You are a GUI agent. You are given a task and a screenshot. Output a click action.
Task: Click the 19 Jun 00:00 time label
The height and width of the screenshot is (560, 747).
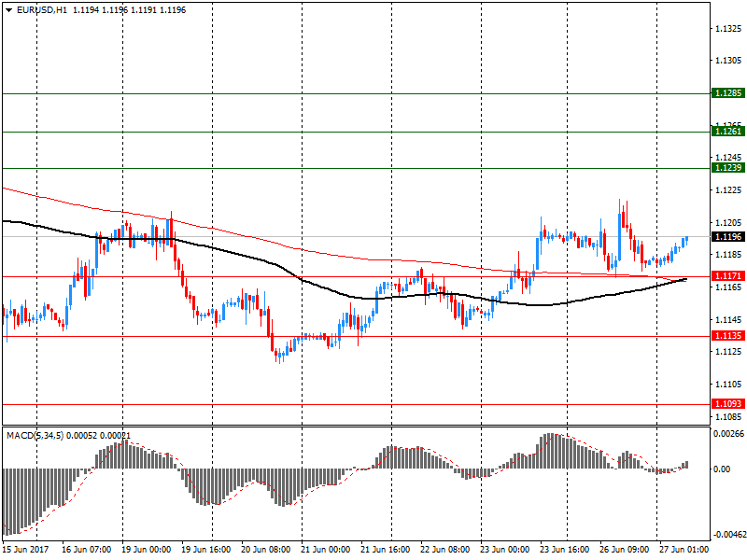click(146, 550)
